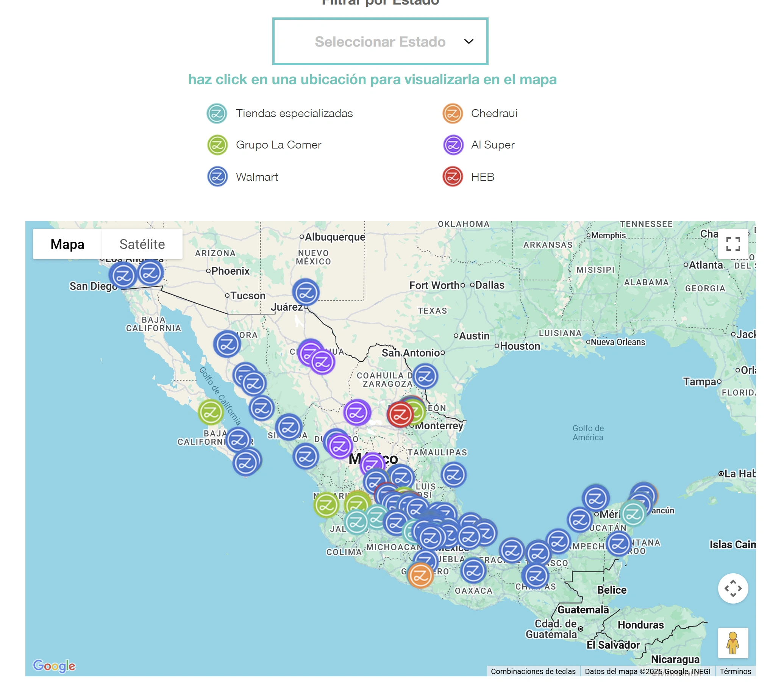784x682 pixels.
Task: Click the dropdown chevron arrow
Action: pyautogui.click(x=469, y=41)
